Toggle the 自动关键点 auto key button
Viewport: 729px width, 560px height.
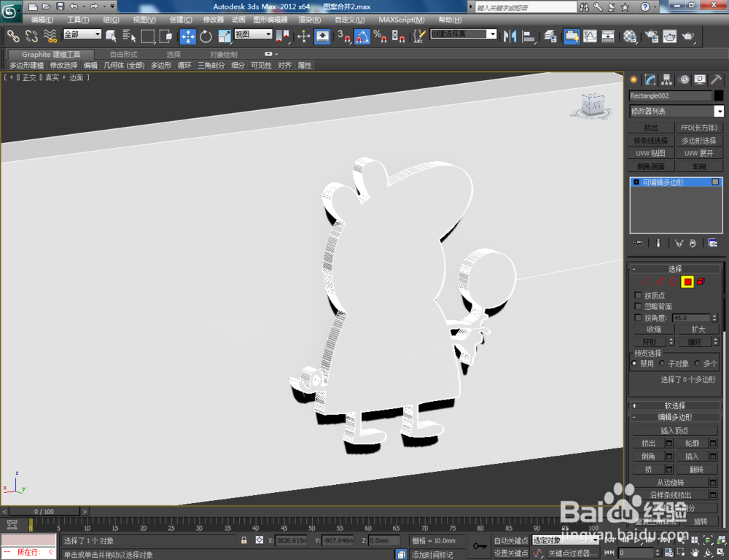point(510,540)
